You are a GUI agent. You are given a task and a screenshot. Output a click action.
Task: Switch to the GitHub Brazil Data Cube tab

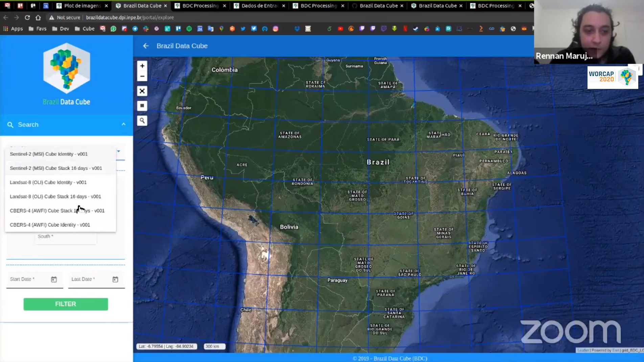click(378, 6)
